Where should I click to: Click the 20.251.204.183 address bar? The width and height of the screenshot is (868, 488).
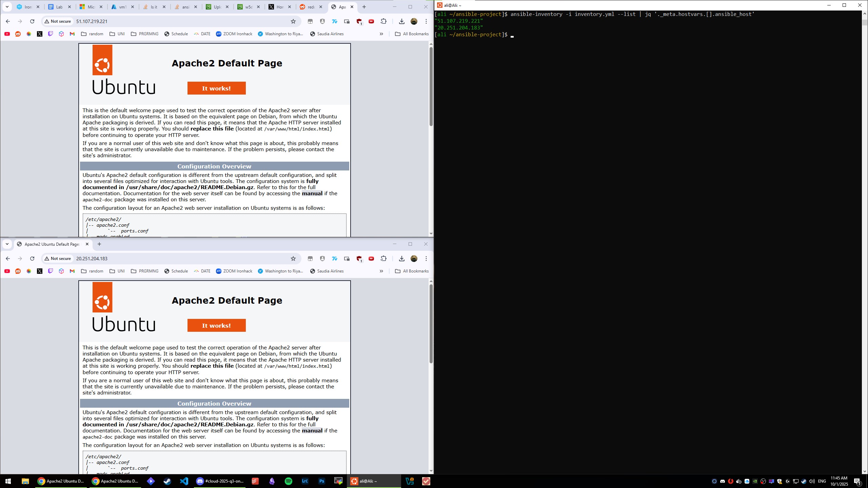(x=180, y=259)
